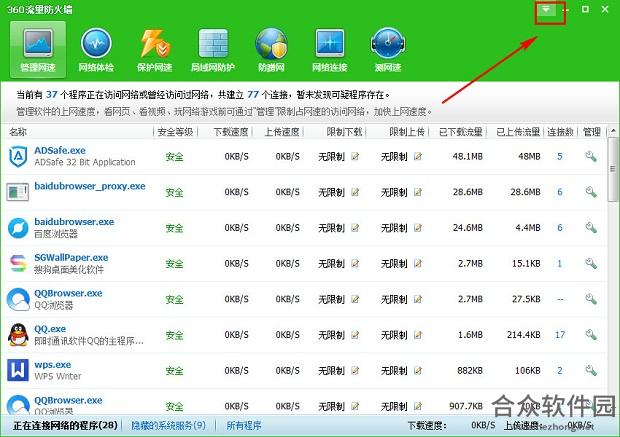
Task: Click connection count 17 for QQ.exe
Action: click(560, 335)
